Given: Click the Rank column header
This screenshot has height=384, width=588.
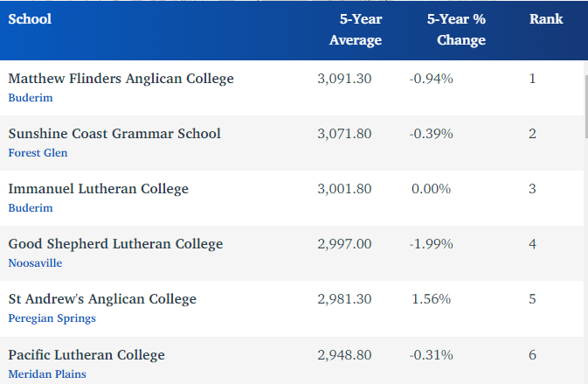Looking at the screenshot, I should pyautogui.click(x=546, y=19).
